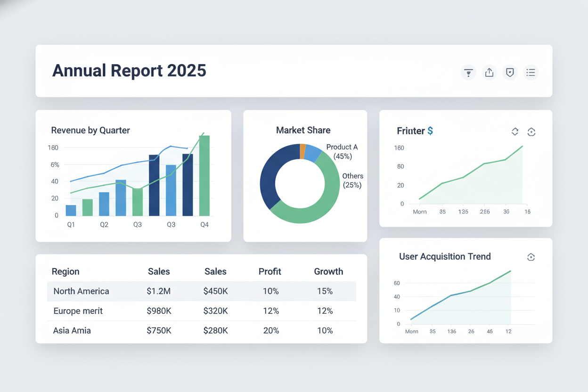
Task: Select the "Market Share" chart title
Action: (303, 131)
